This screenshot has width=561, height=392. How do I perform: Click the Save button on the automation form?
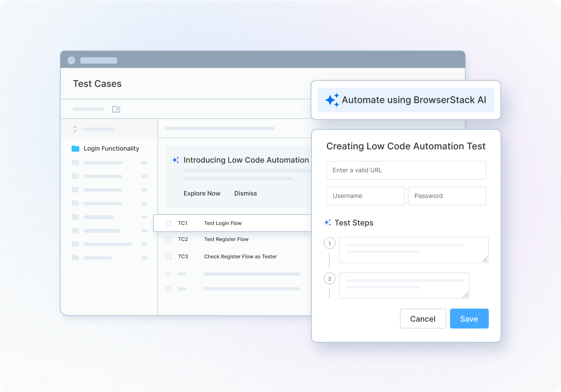[469, 319]
